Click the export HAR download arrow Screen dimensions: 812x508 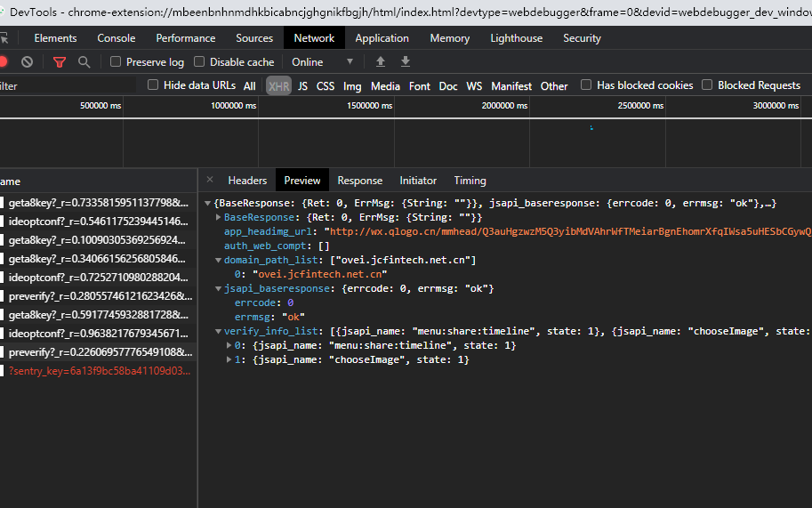click(x=406, y=62)
